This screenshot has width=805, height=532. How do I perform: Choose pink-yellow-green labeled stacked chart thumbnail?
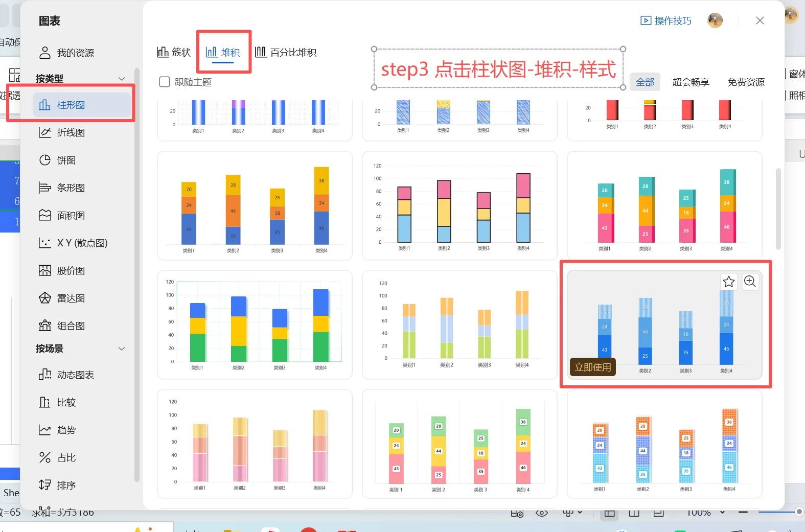tap(459, 444)
